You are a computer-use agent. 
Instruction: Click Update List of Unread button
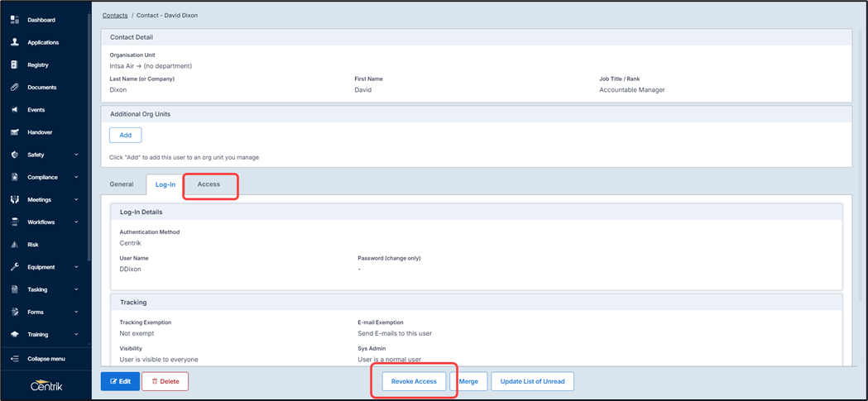(x=533, y=381)
